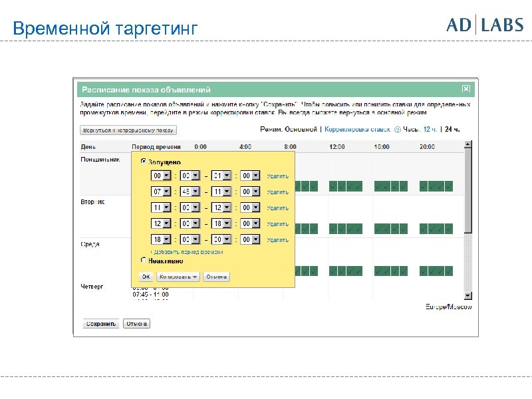Screen dimensions: 532x399
Task: Open start hour 07 dropdown
Action: [161, 192]
